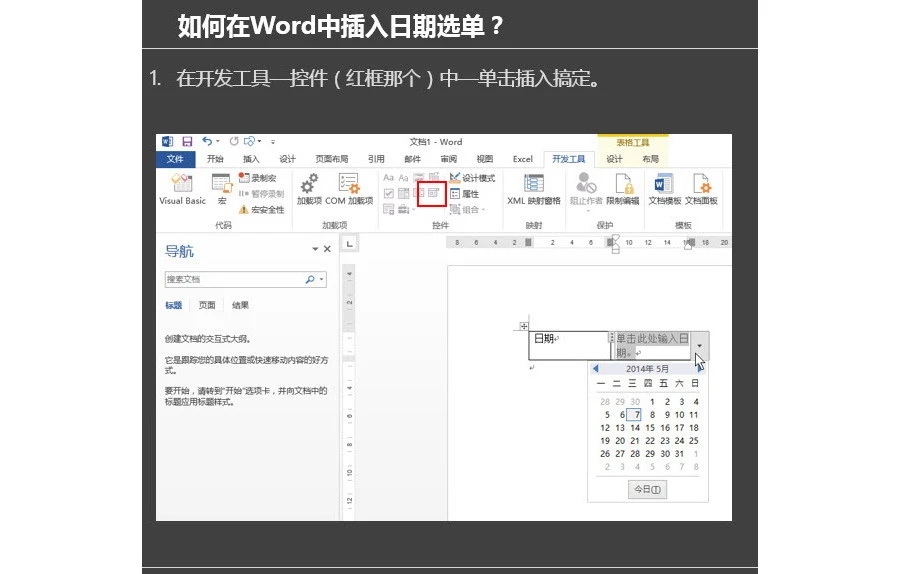Select the 标题 headings tab in navigation
900x574 pixels.
(173, 305)
